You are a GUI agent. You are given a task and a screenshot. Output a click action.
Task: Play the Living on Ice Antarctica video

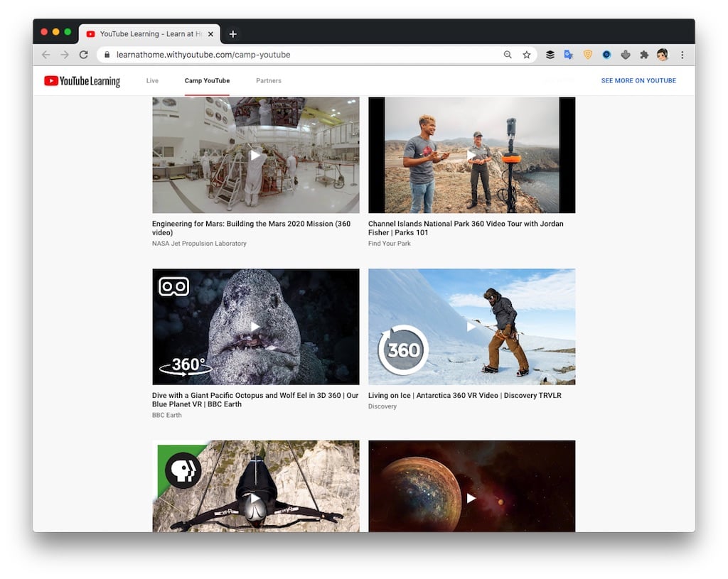point(472,327)
